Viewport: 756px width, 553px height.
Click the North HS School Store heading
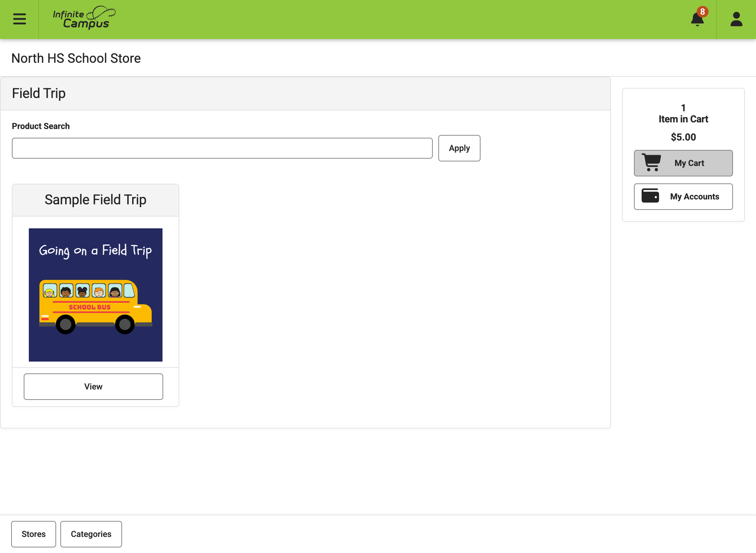(76, 58)
